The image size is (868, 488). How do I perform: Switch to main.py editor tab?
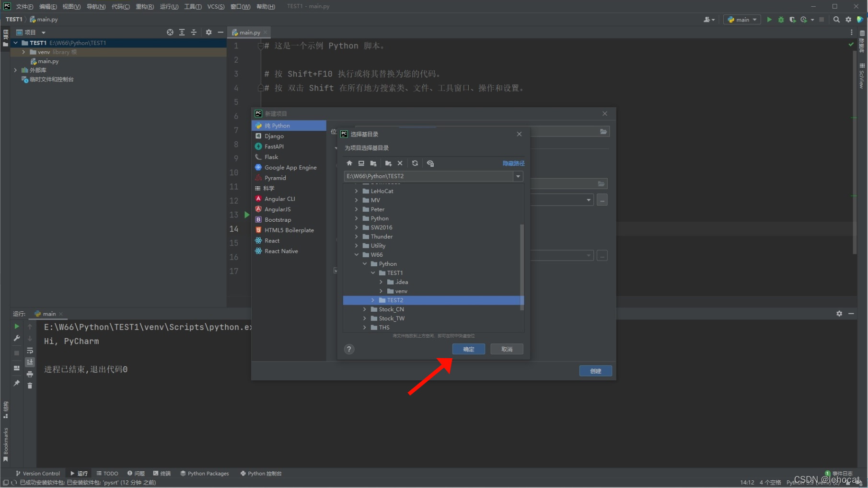(250, 32)
